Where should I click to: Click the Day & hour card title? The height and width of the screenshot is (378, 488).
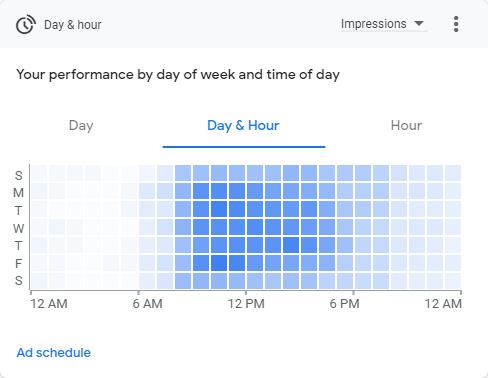(73, 25)
